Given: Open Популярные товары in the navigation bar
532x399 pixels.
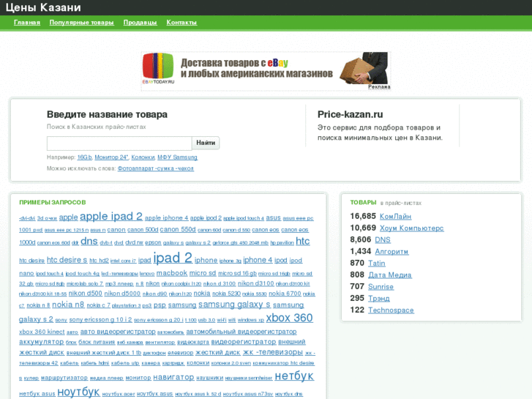Looking at the screenshot, I should click(x=81, y=23).
